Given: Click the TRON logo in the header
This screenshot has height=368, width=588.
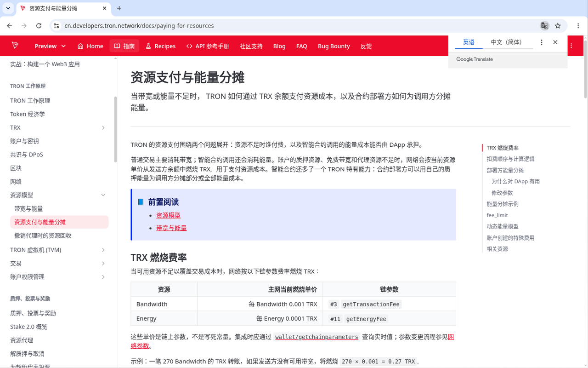Looking at the screenshot, I should pos(15,46).
